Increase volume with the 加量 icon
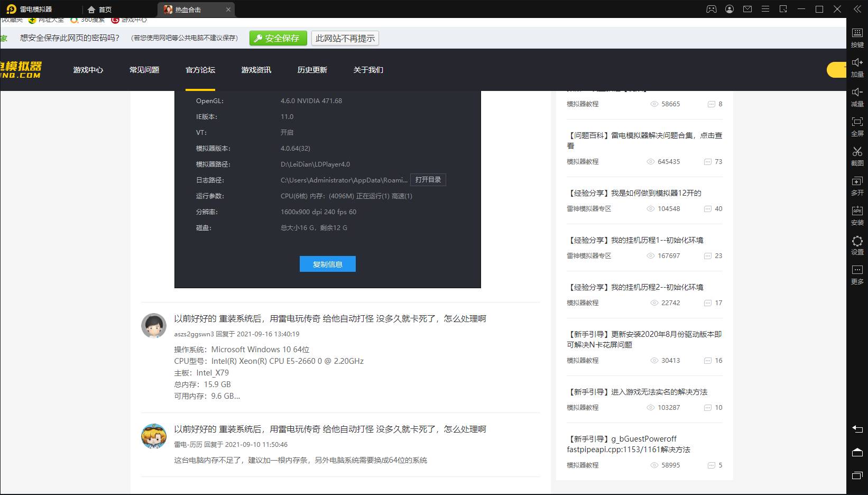 coord(857,67)
